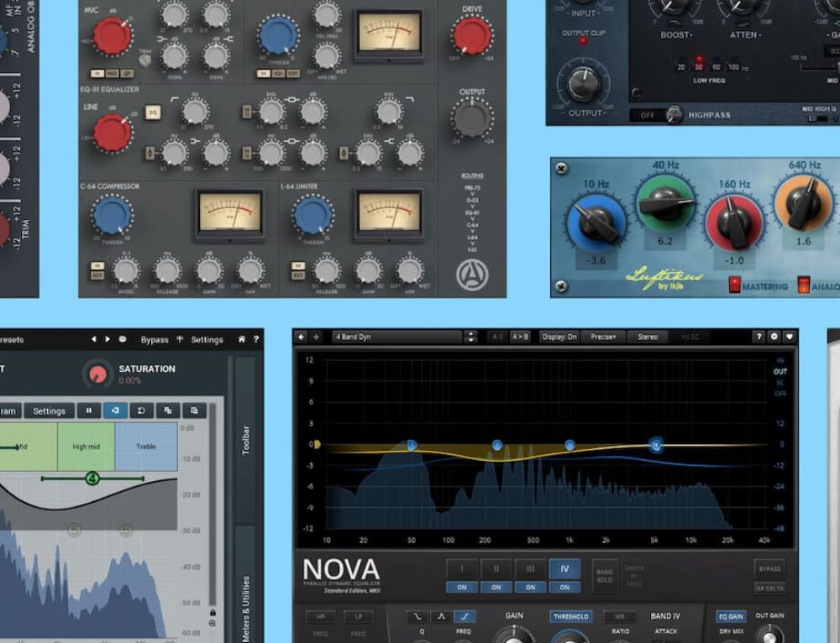Click the zoom magnifier icon below the meter
840x643 pixels.
213,624
